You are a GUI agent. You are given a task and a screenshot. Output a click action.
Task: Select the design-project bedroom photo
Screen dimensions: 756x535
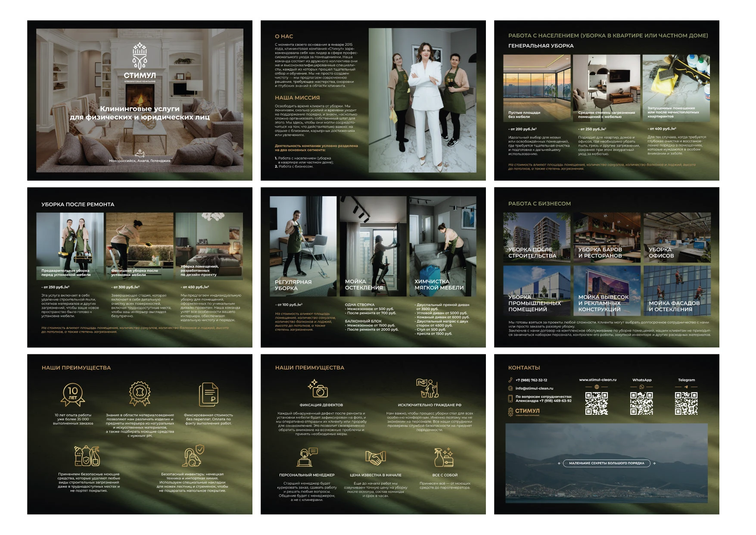click(209, 247)
